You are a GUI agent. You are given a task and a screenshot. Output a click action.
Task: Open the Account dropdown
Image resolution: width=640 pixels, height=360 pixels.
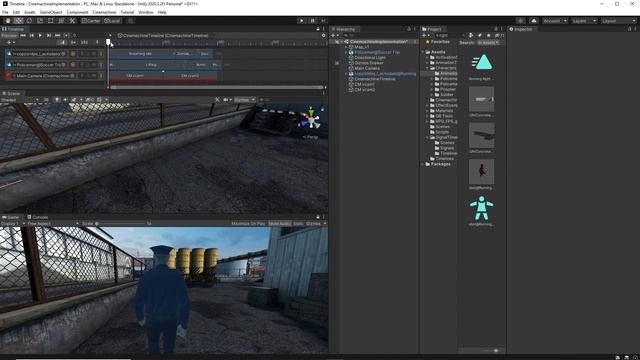coord(555,21)
